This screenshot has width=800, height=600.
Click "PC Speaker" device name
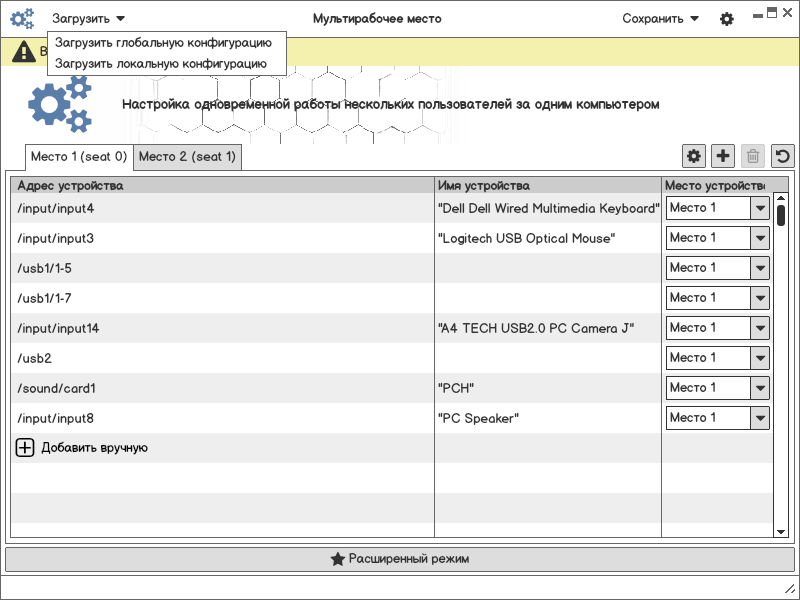[478, 418]
